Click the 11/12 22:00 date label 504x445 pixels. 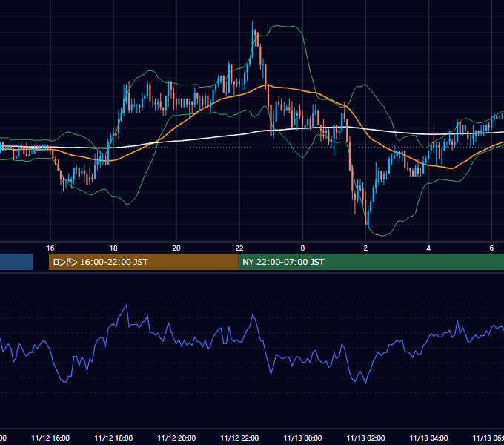click(239, 438)
